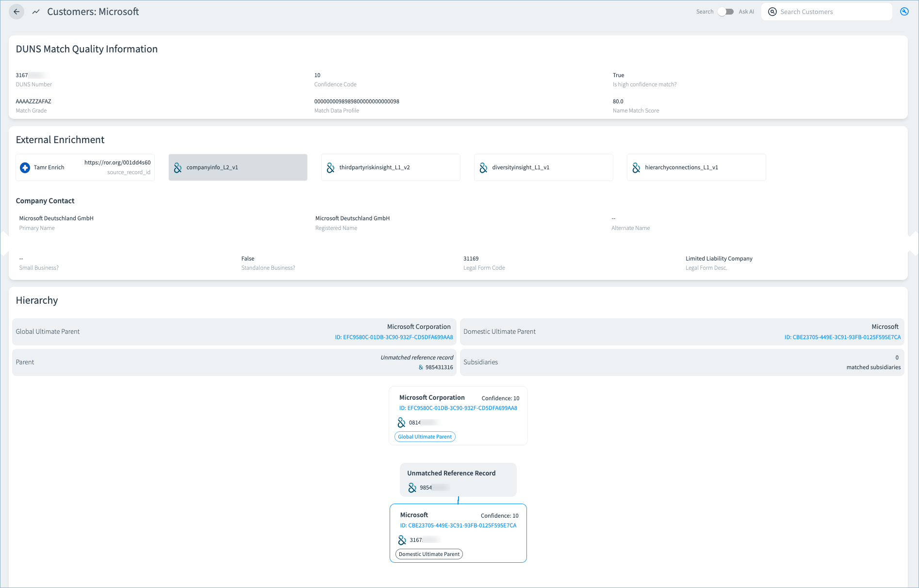Open the Microsoft Corporation hierarchy node ID link
The height and width of the screenshot is (588, 919).
point(458,408)
